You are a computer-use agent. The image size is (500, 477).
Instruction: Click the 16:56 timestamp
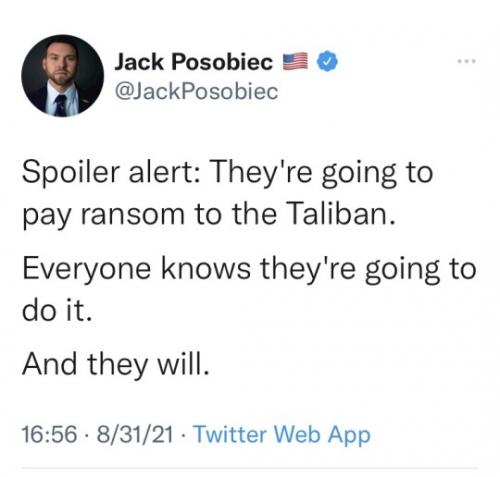50,434
